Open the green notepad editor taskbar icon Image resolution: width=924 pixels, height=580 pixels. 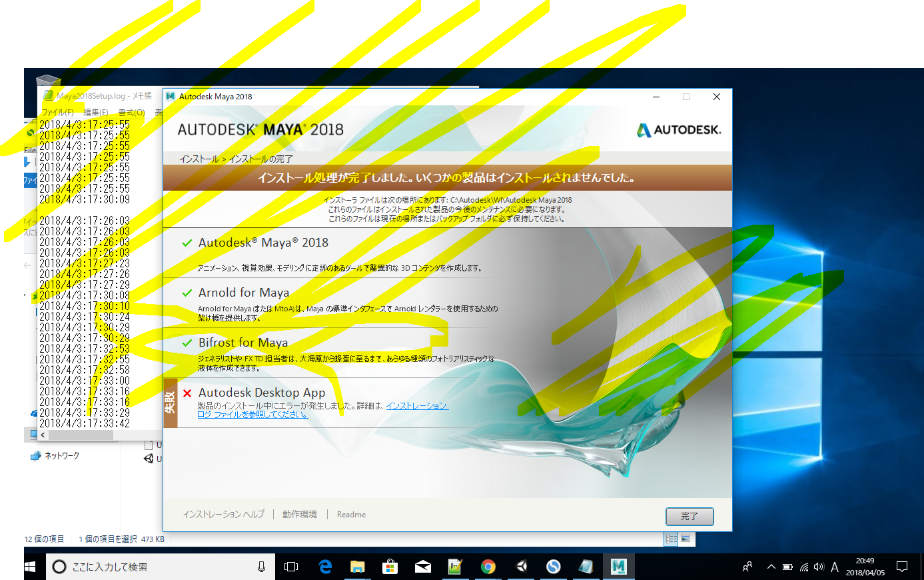(x=456, y=567)
